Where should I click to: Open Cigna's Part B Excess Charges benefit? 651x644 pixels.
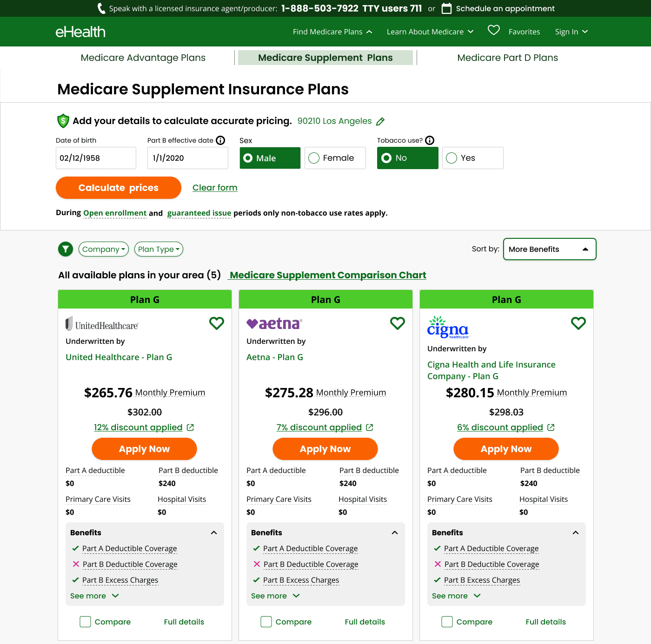point(482,580)
